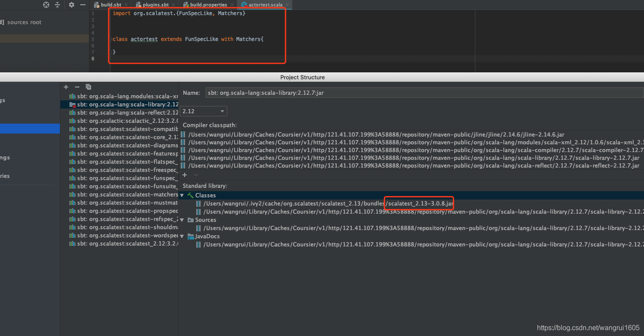Close the plugins.sbt tab
Viewport: 644px width, 336px height.
pyautogui.click(x=173, y=5)
